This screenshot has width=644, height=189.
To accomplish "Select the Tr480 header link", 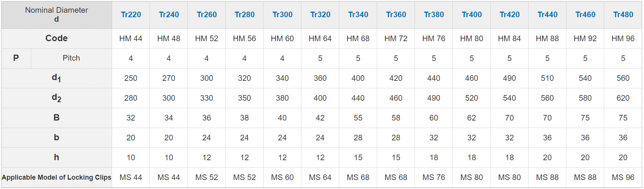I will pyautogui.click(x=623, y=15).
